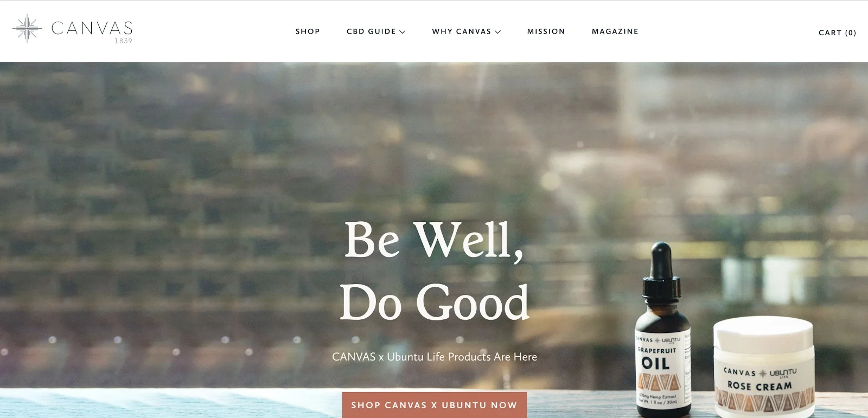Open the CBD GUIDE navigation item
The width and height of the screenshot is (868, 418).
(x=372, y=31)
